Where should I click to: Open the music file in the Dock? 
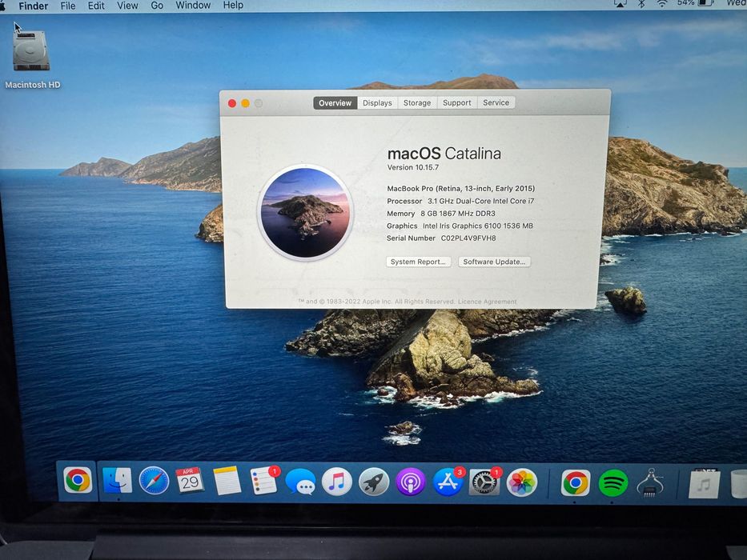coord(704,484)
